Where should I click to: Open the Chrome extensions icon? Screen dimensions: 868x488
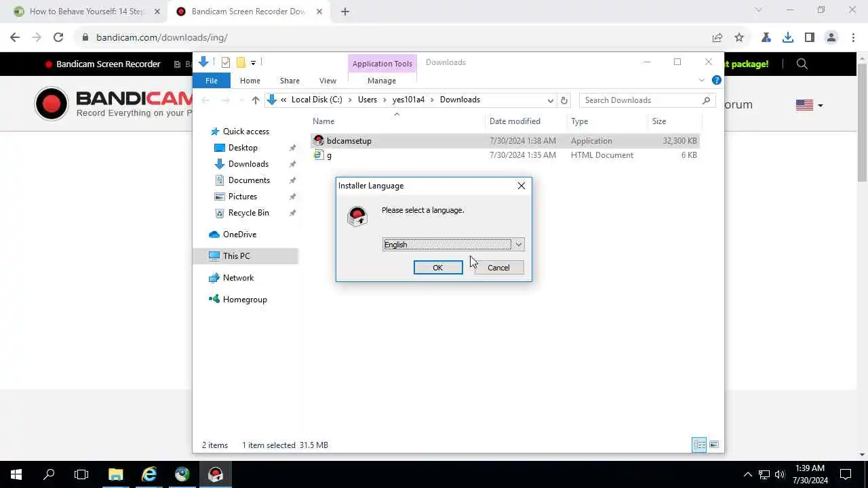[x=766, y=37]
